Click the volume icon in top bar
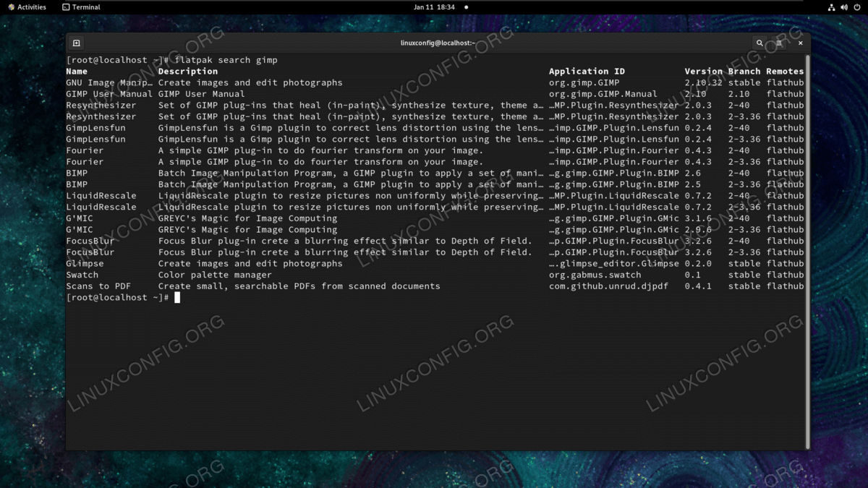Image resolution: width=868 pixels, height=488 pixels. [x=846, y=7]
